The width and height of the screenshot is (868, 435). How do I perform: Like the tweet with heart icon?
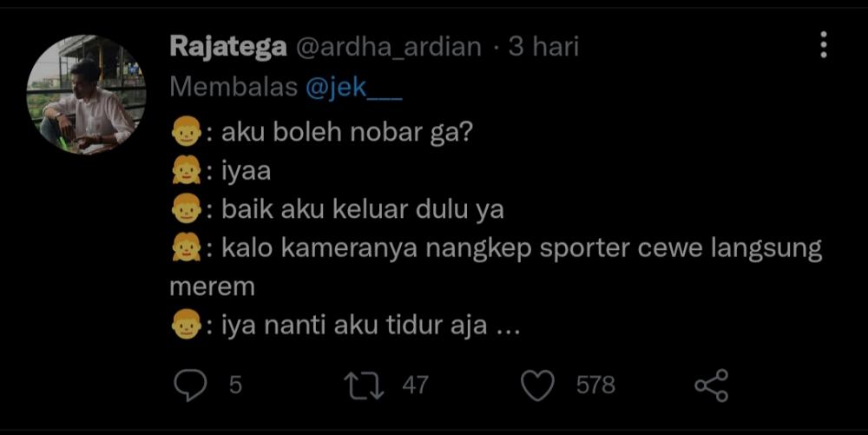click(537, 386)
